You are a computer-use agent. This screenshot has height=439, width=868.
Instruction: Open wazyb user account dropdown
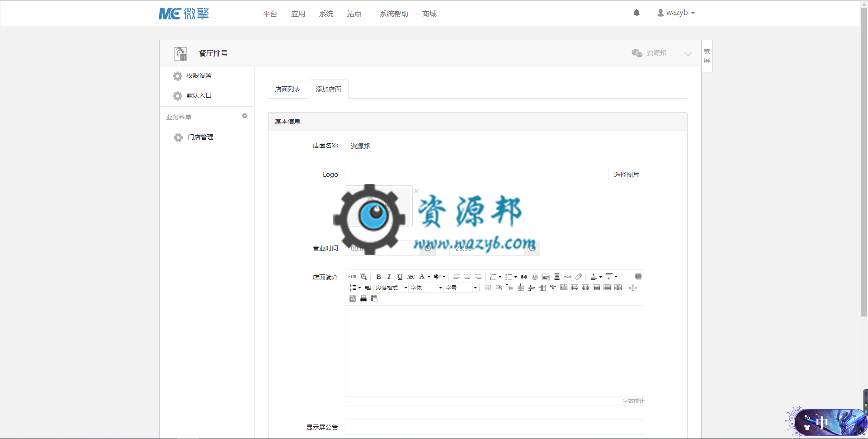click(x=676, y=13)
